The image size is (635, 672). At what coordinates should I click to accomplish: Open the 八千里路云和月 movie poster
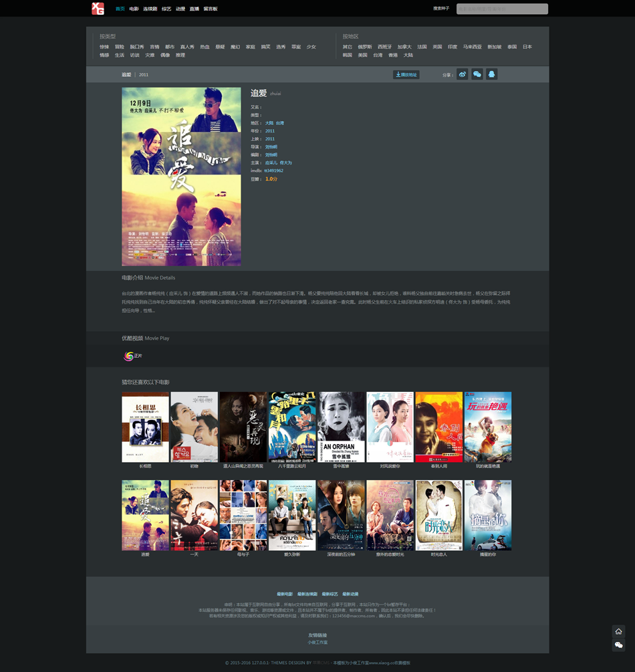292,427
